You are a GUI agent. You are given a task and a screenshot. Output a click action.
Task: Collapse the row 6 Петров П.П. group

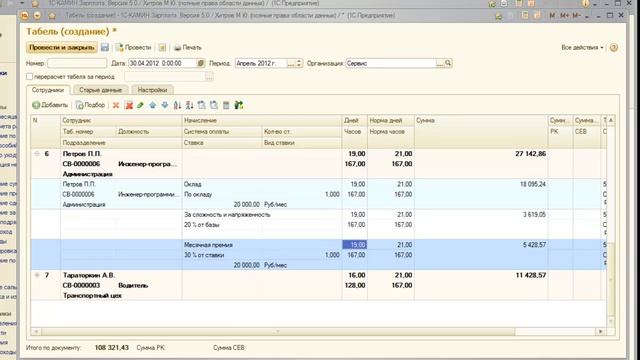(x=37, y=154)
